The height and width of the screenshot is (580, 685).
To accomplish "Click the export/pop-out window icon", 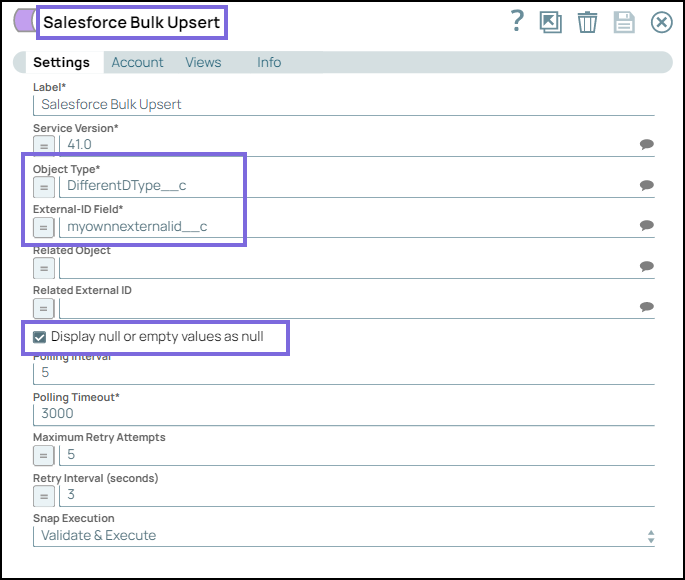I will tap(550, 22).
